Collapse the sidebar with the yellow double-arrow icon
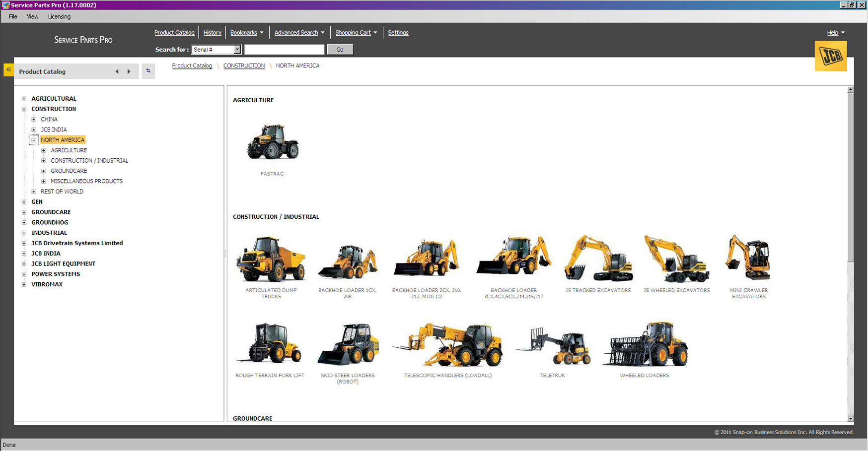Viewport: 868px width, 451px height. tap(8, 70)
